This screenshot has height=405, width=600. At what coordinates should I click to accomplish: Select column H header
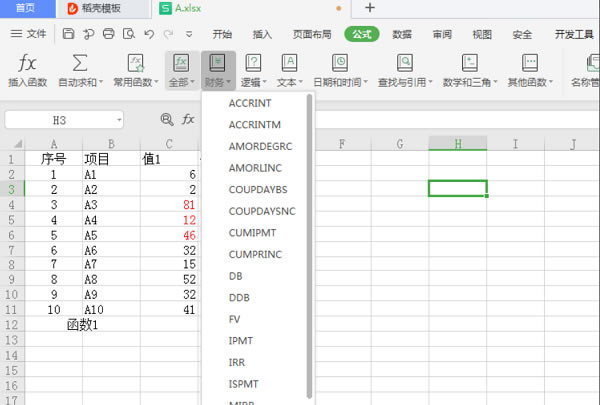click(458, 144)
